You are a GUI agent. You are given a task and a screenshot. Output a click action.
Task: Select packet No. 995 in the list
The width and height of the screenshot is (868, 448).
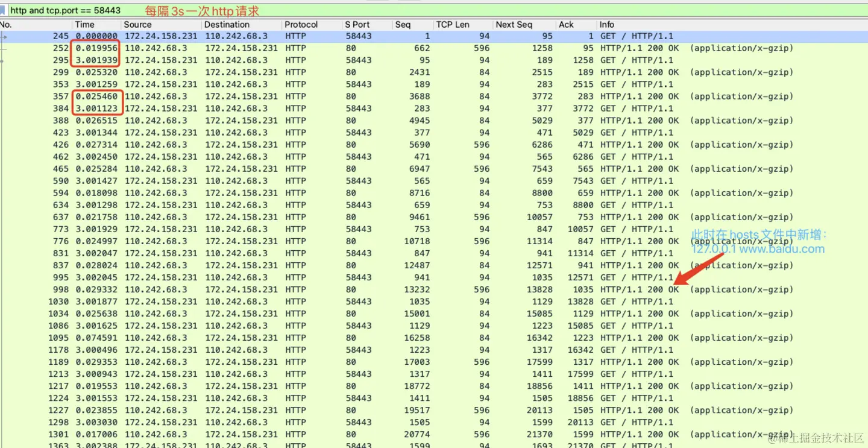click(x=434, y=277)
